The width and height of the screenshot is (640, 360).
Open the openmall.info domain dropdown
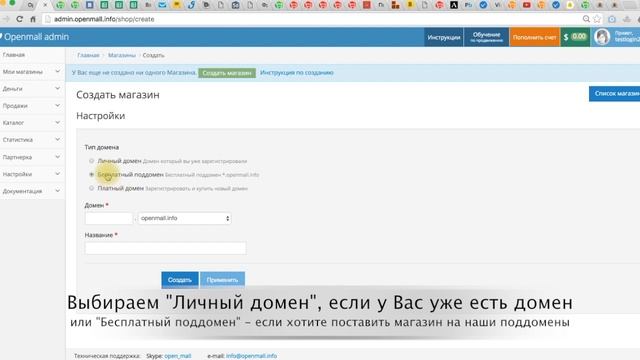point(184,218)
